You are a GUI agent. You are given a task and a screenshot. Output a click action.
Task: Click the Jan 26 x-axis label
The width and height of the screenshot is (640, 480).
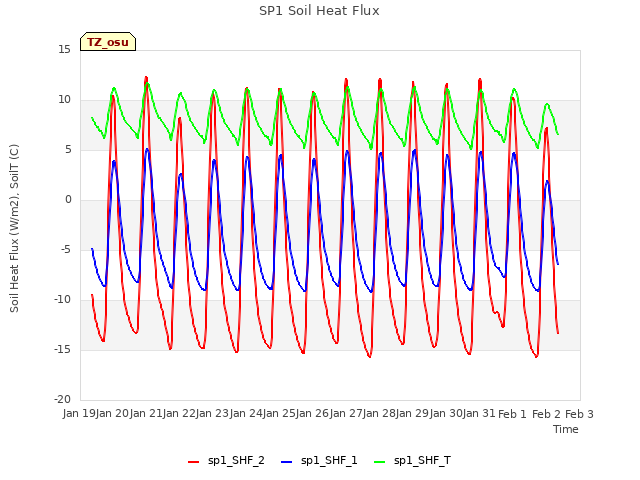(312, 413)
